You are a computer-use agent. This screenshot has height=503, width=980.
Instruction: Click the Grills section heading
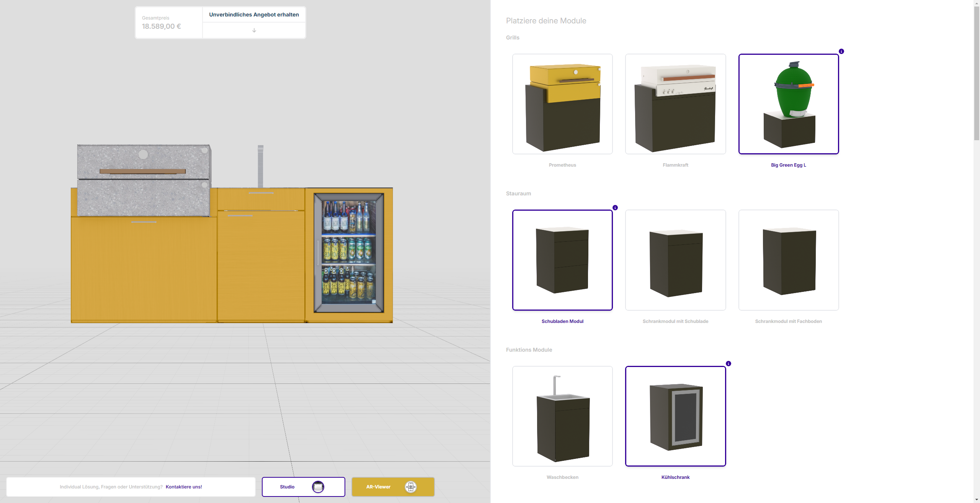click(513, 38)
